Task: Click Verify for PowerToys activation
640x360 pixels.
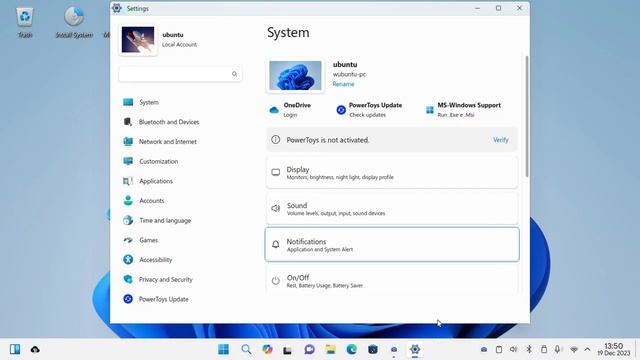Action: click(500, 140)
